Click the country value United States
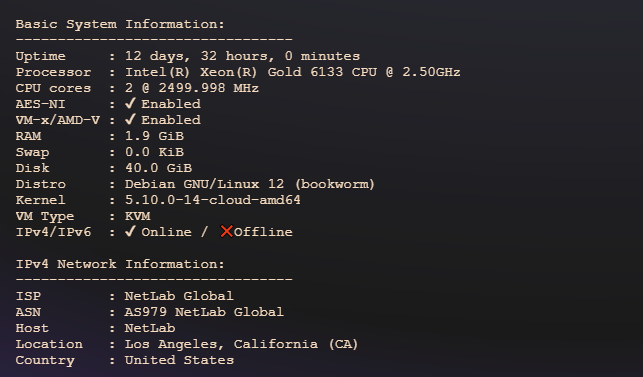The height and width of the screenshot is (377, 643). 179,360
